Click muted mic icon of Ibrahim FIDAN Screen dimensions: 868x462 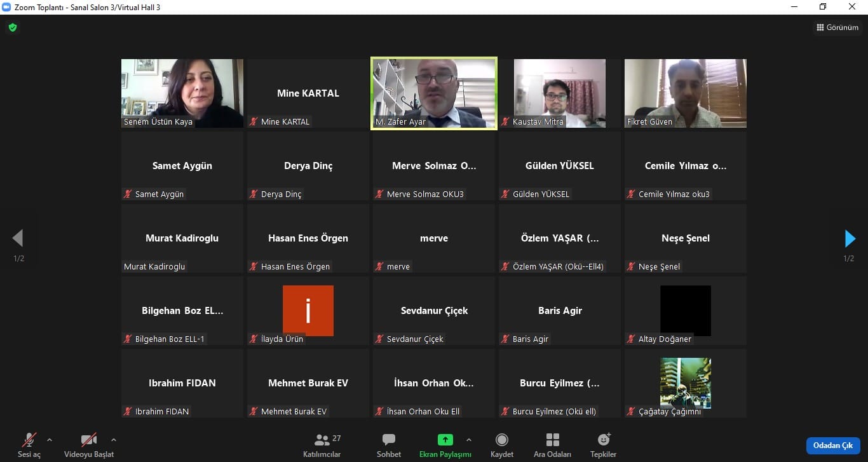point(128,411)
